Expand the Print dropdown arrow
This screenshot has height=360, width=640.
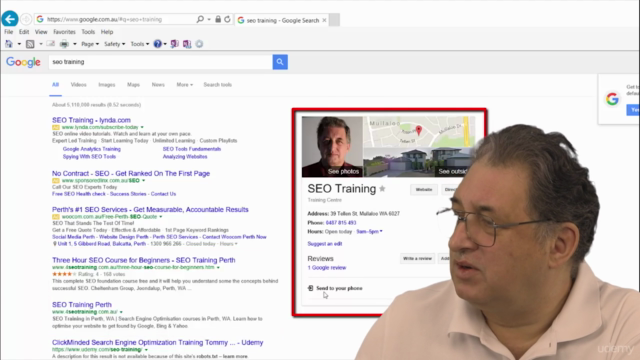74,44
